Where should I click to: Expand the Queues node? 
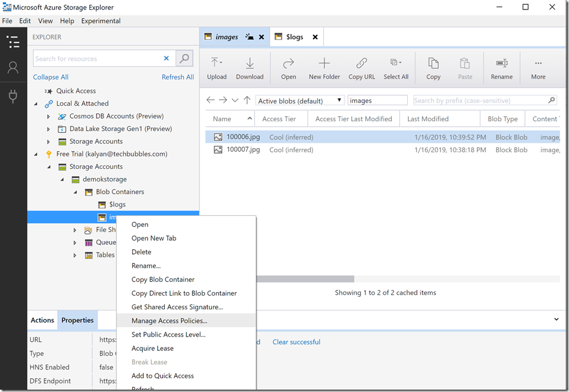point(75,243)
